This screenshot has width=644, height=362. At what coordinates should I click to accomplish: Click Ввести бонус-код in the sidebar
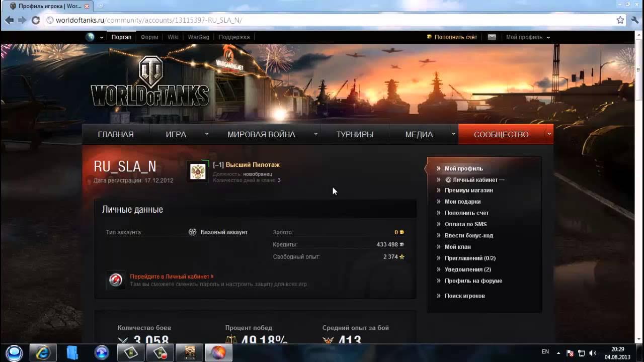468,235
